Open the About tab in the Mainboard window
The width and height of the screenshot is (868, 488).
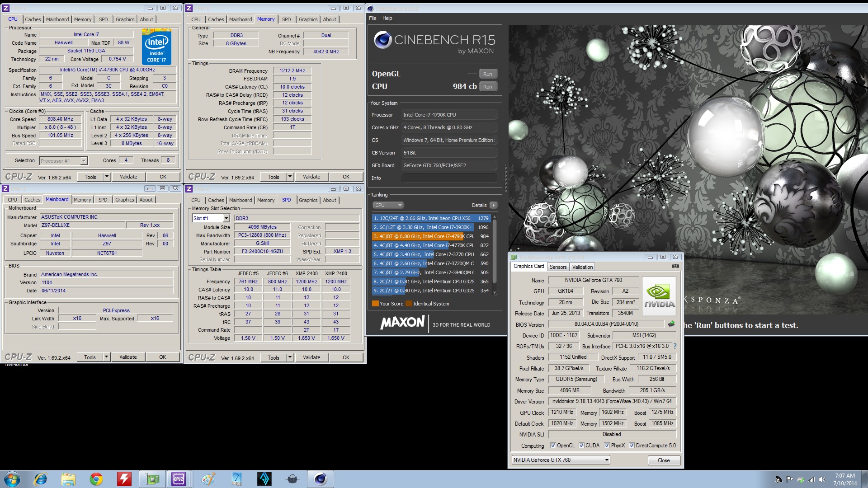(x=146, y=200)
